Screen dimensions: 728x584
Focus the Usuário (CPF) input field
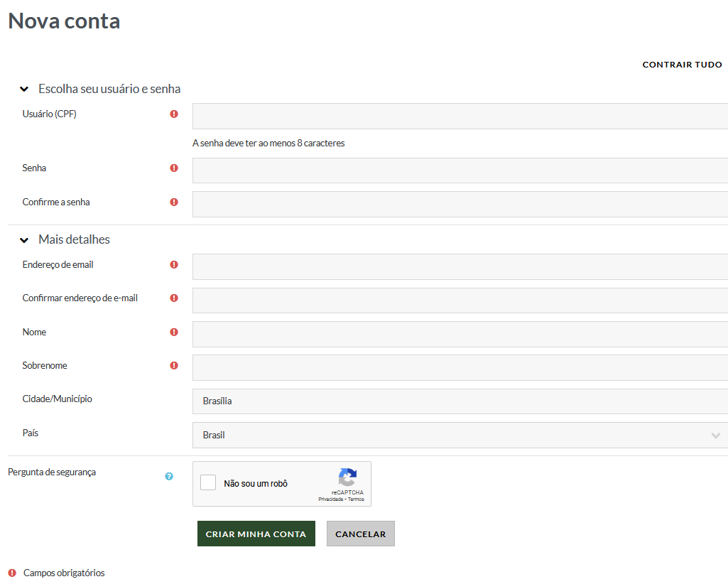click(x=460, y=116)
